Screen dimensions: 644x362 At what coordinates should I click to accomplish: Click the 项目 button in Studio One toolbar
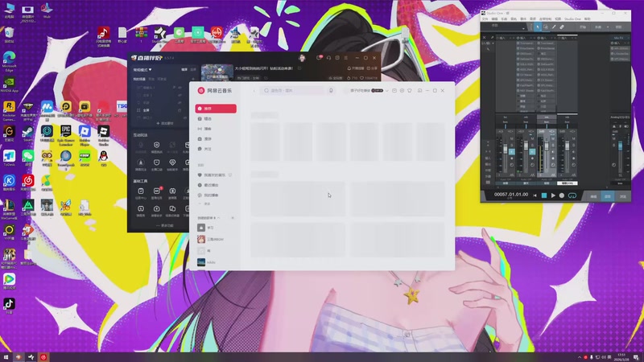618,27
